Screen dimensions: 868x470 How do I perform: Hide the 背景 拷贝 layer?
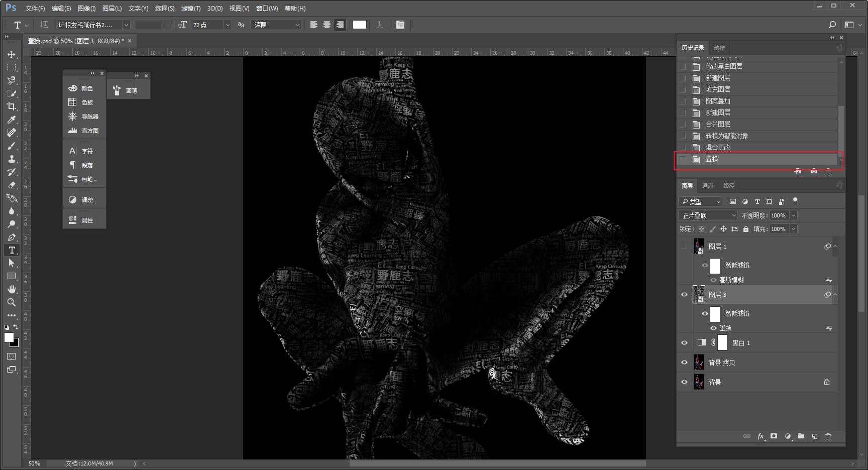pyautogui.click(x=684, y=363)
